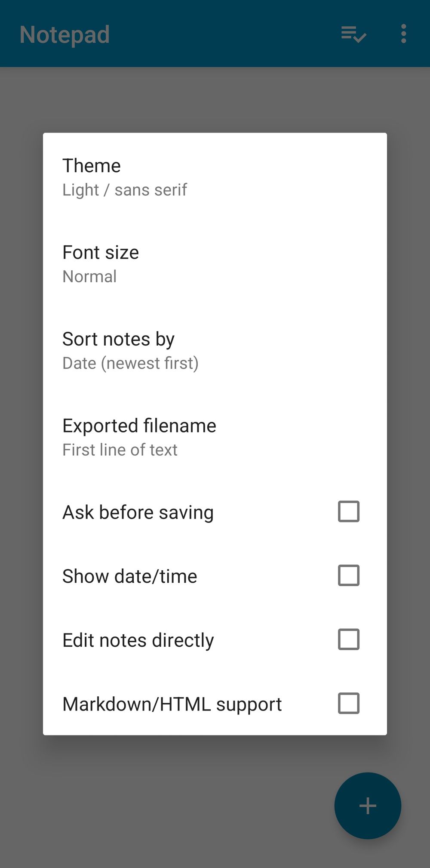Tick the Ask before saving checkbox

(x=348, y=512)
